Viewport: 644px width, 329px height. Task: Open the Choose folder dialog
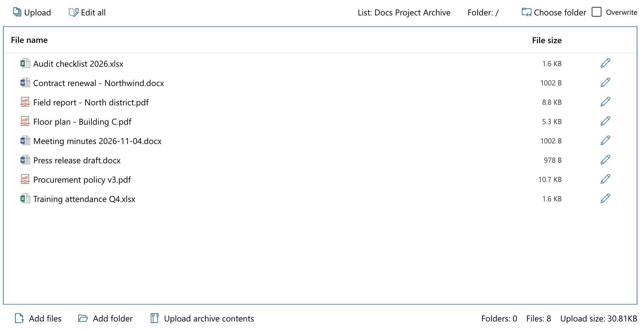[x=554, y=12]
